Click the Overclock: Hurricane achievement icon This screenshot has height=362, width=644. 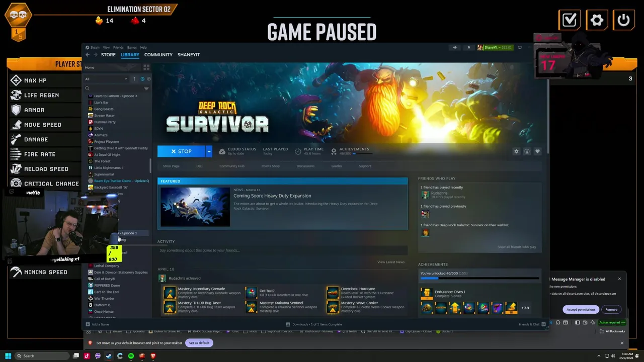coord(333,293)
